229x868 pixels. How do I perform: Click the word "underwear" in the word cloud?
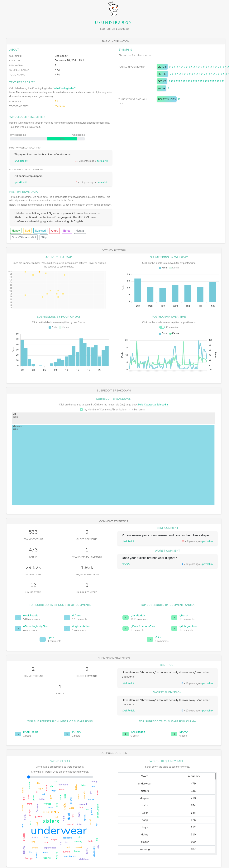click(59, 831)
